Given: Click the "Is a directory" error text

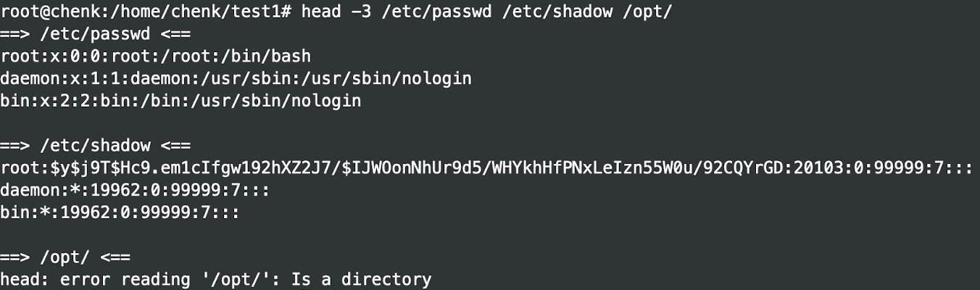Looking at the screenshot, I should 361,280.
